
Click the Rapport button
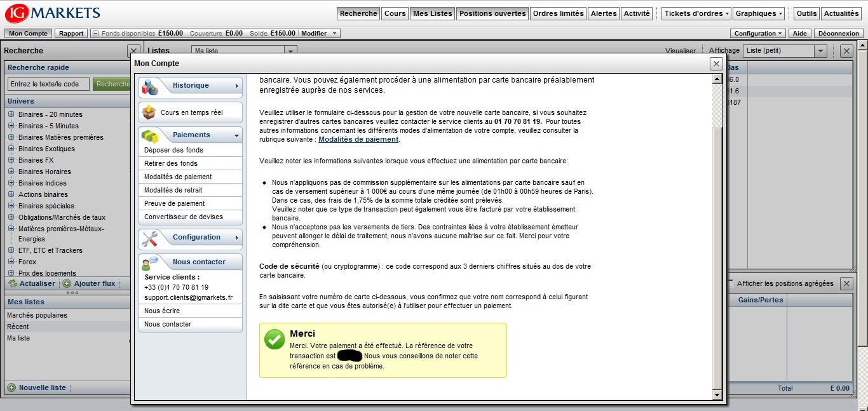point(71,34)
